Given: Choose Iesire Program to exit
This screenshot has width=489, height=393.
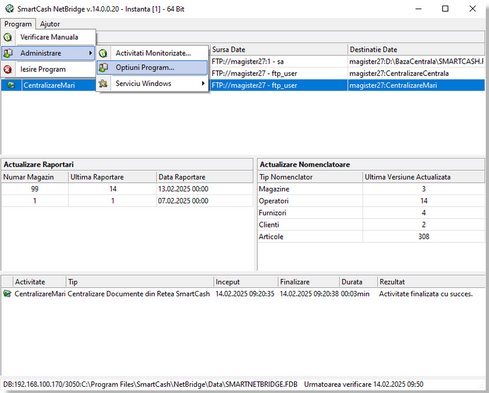Looking at the screenshot, I should point(49,69).
